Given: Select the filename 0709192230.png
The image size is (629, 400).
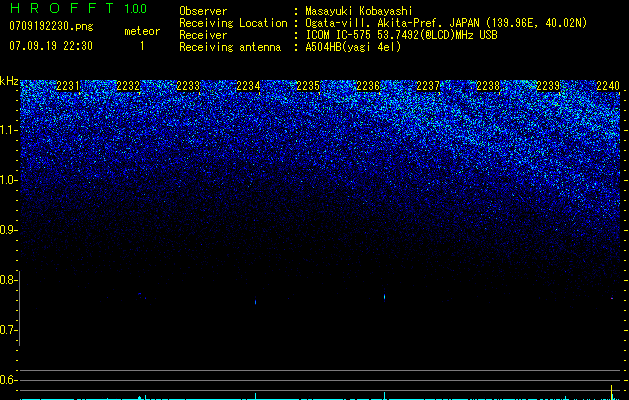Looking at the screenshot, I should (51, 26).
